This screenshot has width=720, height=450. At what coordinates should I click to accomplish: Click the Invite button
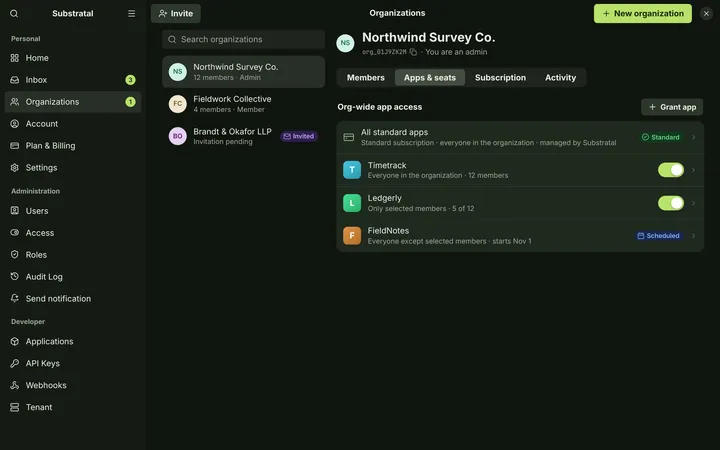(x=176, y=14)
